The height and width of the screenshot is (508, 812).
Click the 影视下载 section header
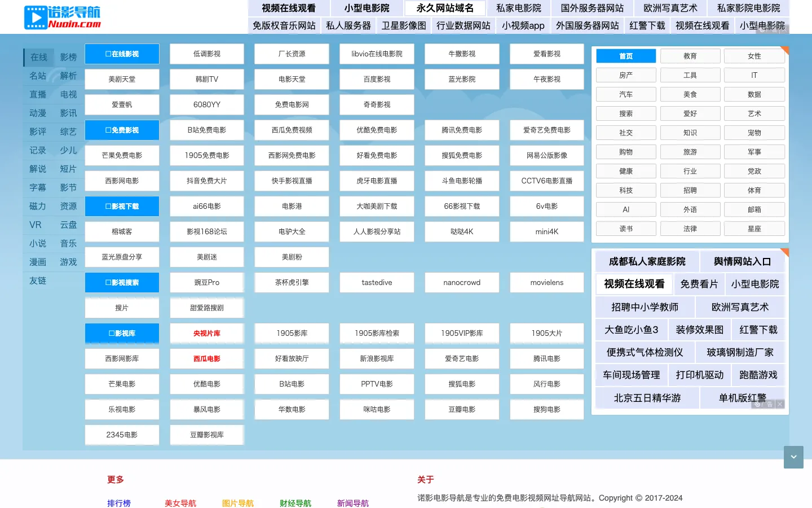coord(122,207)
